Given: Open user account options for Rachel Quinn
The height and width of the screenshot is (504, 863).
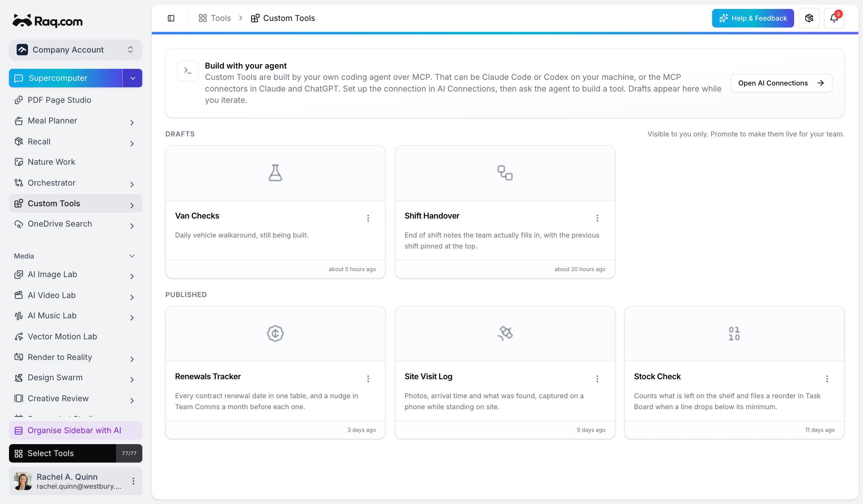Looking at the screenshot, I should click(133, 481).
